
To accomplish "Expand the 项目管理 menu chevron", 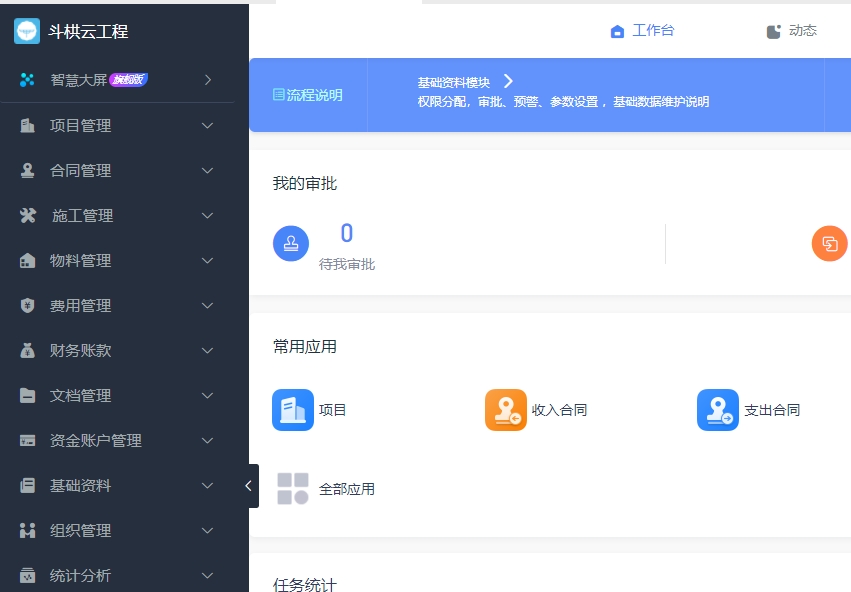I will click(208, 126).
